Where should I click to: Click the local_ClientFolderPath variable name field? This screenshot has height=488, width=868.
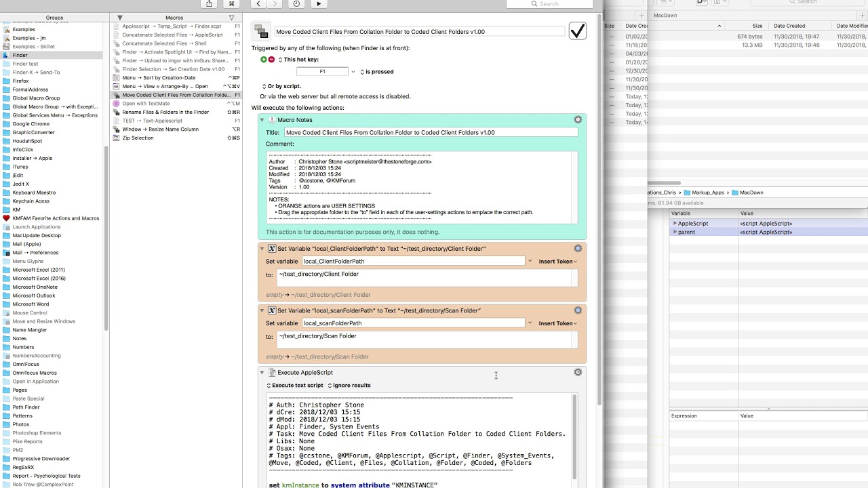[413, 261]
